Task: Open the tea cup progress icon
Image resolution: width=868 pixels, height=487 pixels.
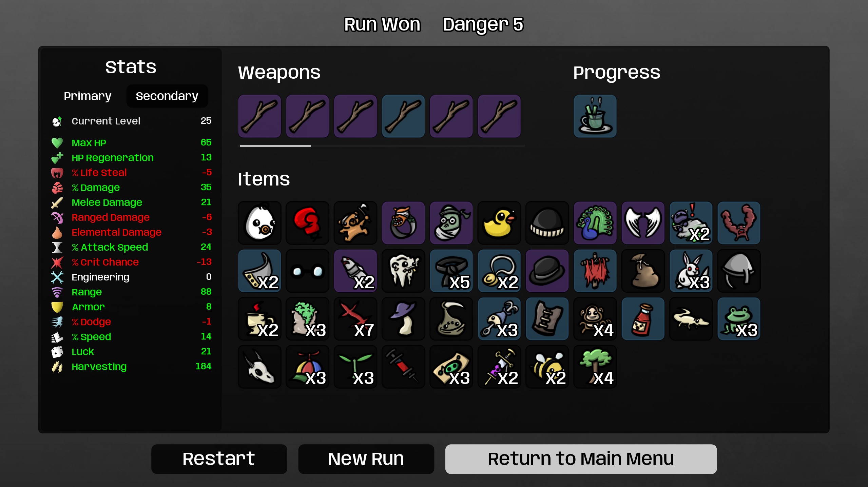Action: [x=595, y=116]
